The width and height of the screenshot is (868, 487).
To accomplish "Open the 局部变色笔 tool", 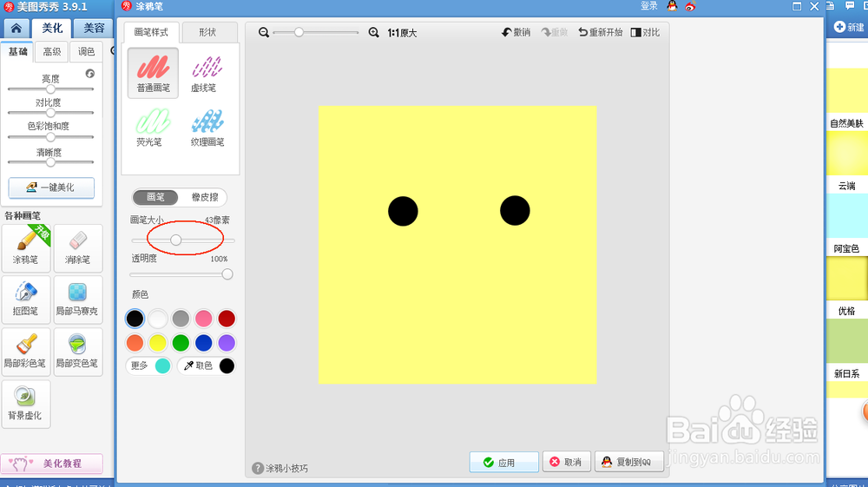I will (78, 352).
